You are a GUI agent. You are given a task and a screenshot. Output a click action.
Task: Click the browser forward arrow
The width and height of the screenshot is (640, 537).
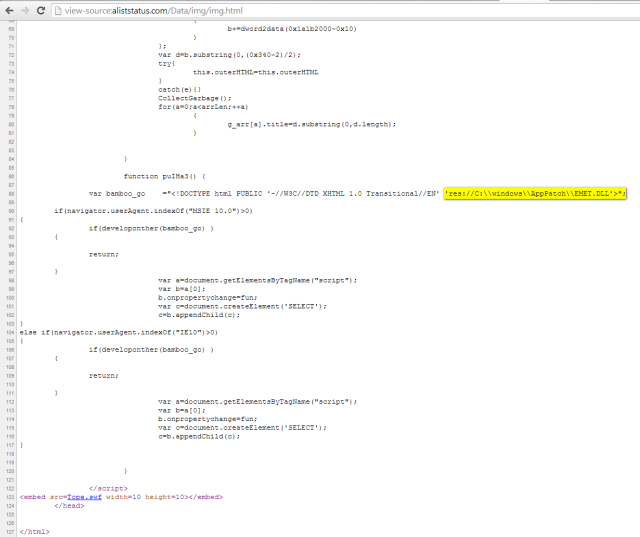25,11
